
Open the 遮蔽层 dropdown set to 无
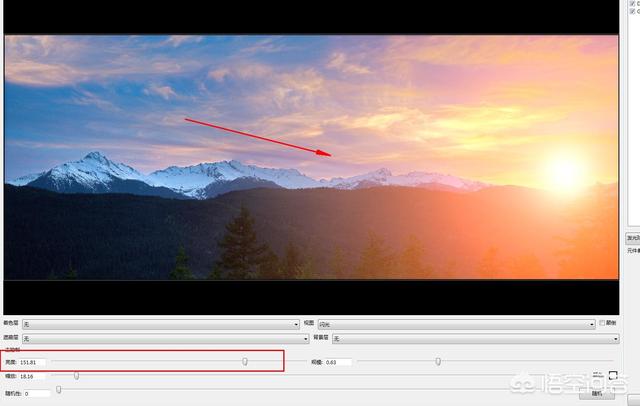pyautogui.click(x=165, y=339)
